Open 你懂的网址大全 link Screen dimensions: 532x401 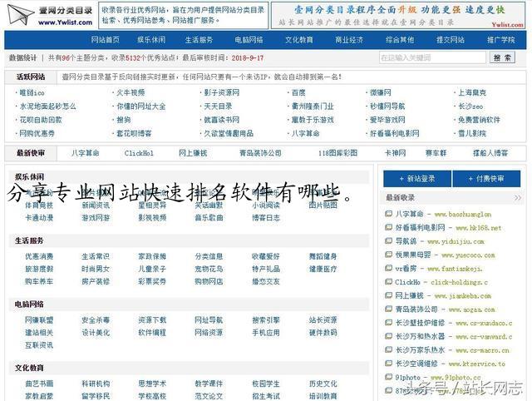(x=141, y=106)
